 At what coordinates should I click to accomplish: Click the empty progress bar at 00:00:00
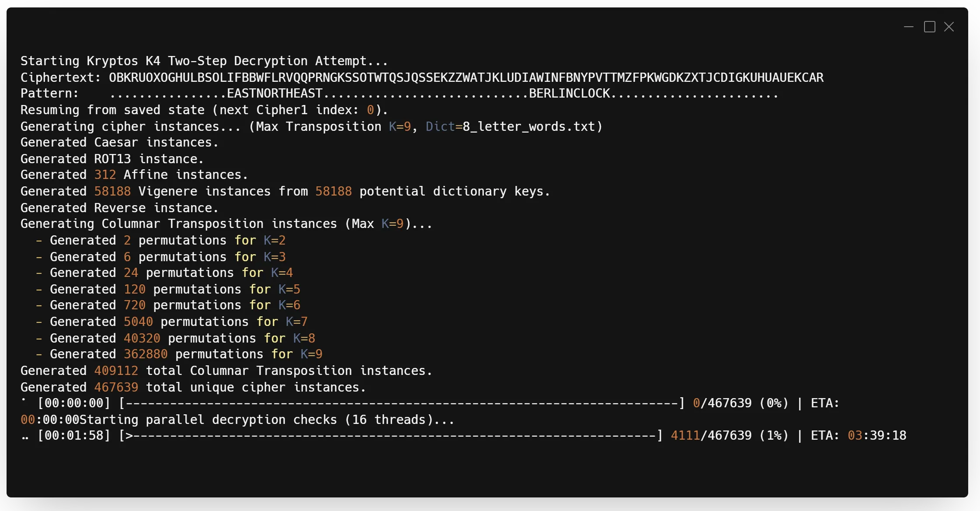(401, 403)
